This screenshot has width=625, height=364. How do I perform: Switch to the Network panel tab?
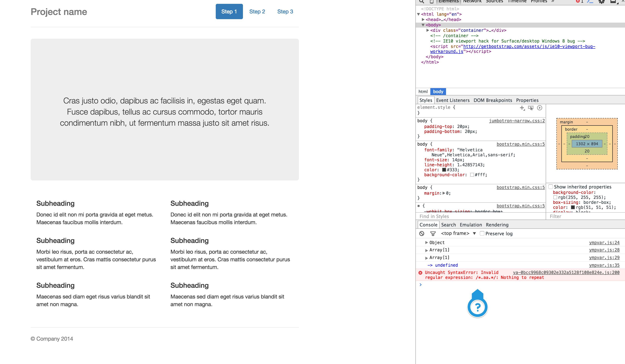472,2
